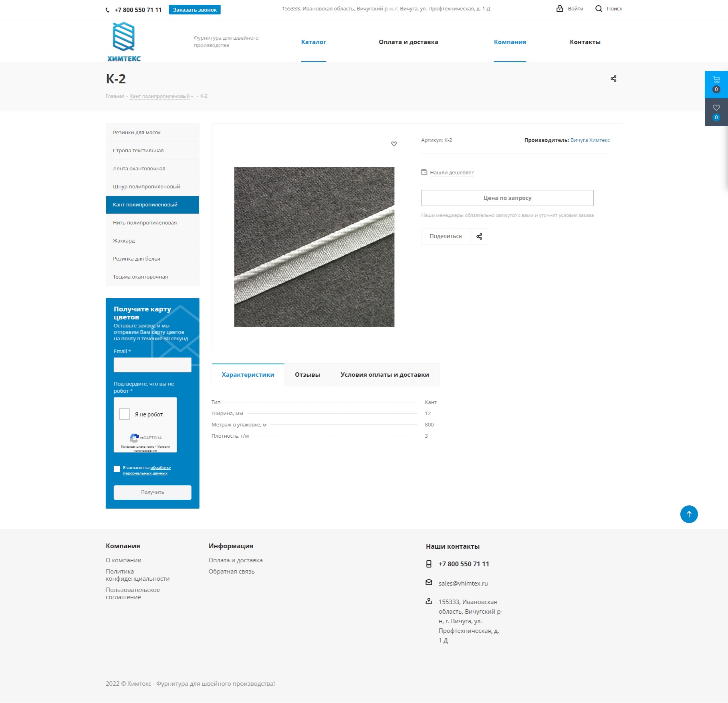
Task: Click the share icon beside page title
Action: (613, 79)
